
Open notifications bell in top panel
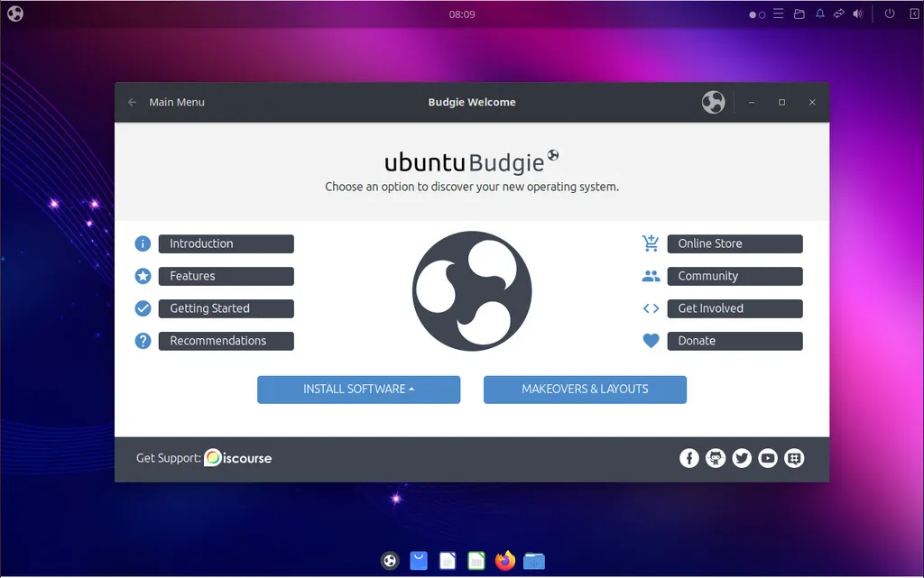click(820, 14)
